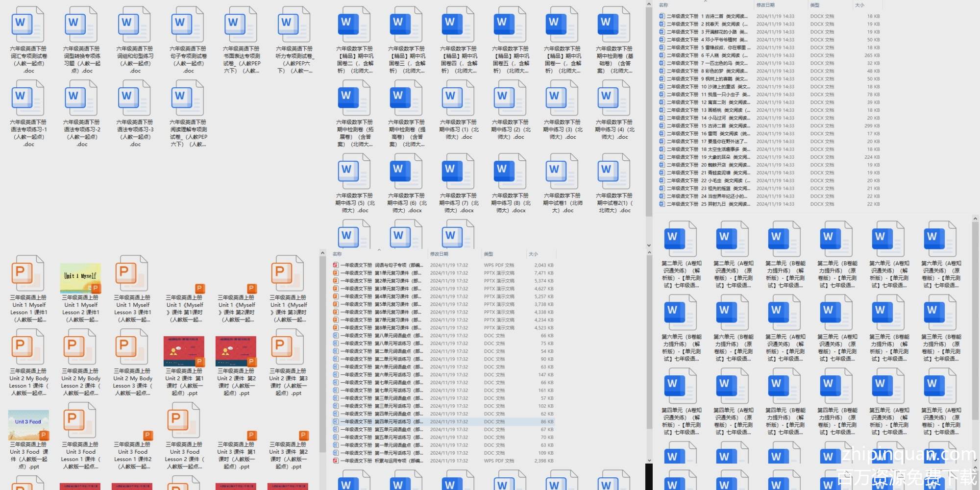
Task: Sort 二年级 file list by 修改日期 column
Action: tap(765, 5)
